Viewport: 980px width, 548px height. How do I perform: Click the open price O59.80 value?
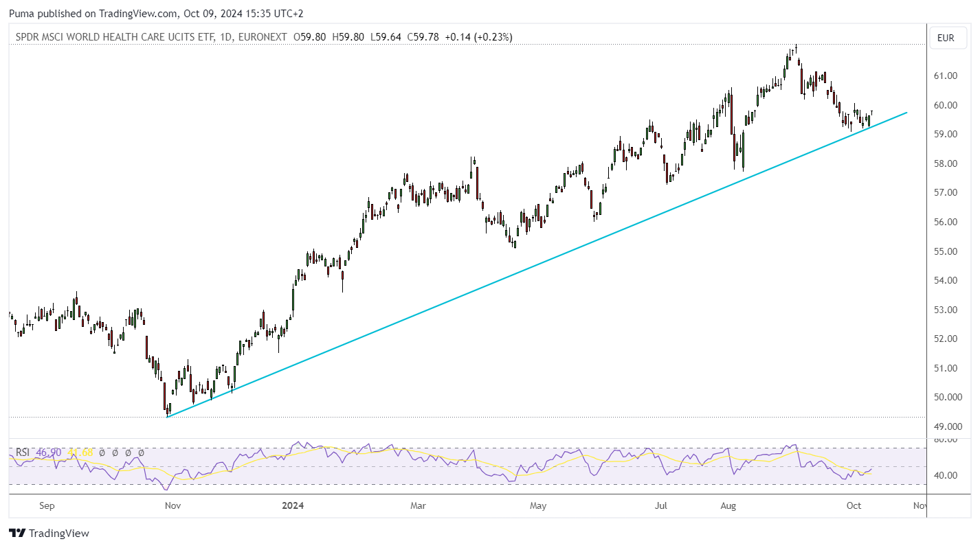click(311, 37)
